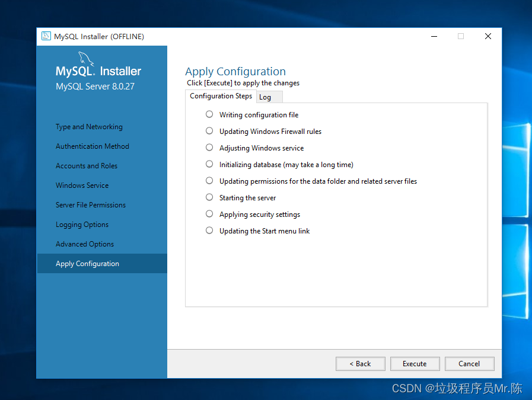Click 'Updating permissions for the data folder' text
Screen dimensions: 532x400
(318, 181)
